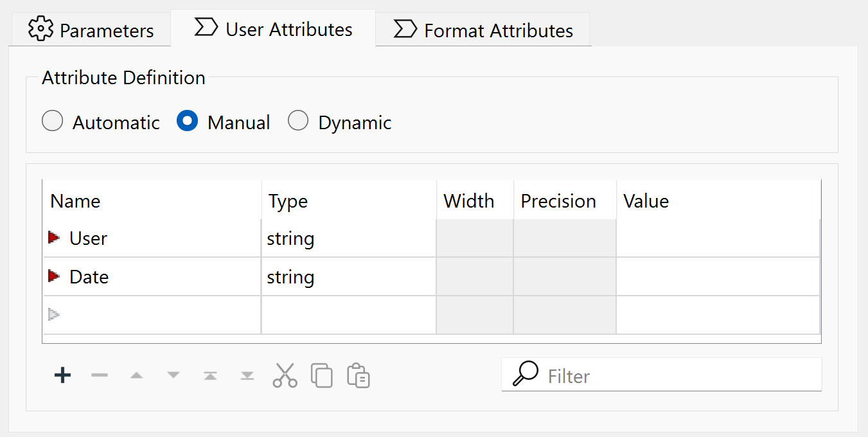Switch to the Parameters tab

[x=90, y=29]
